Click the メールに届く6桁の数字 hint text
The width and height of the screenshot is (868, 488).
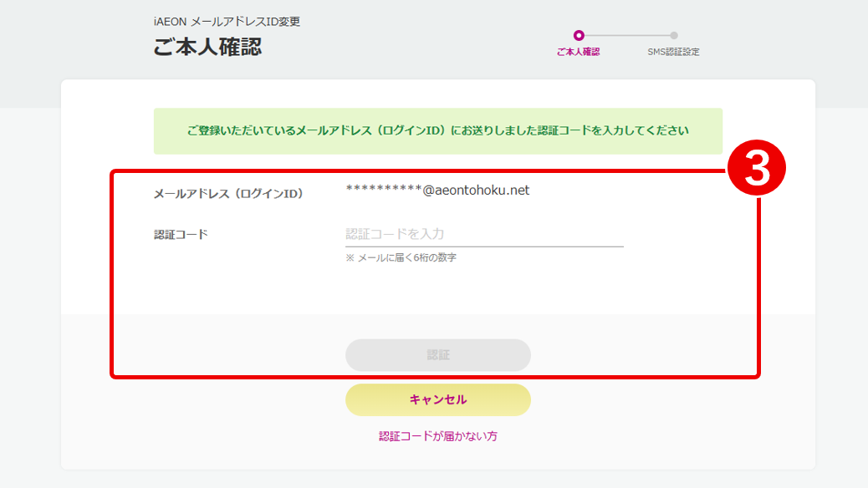click(401, 258)
